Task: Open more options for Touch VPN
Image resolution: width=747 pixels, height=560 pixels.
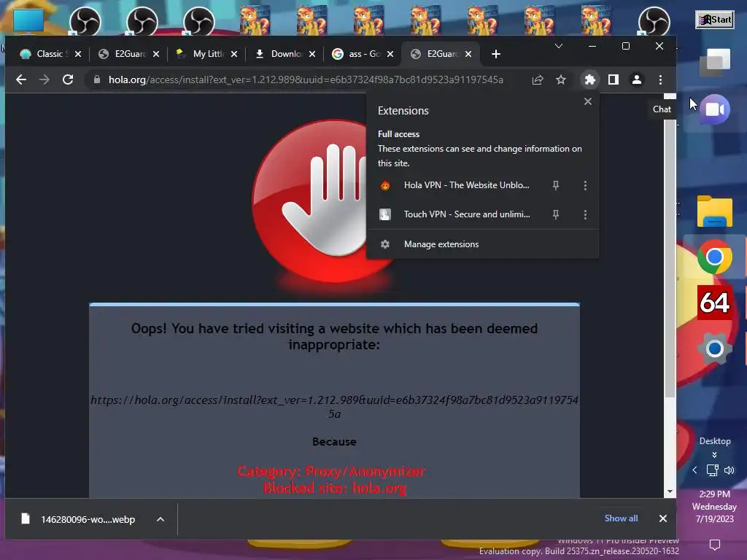Action: point(585,214)
